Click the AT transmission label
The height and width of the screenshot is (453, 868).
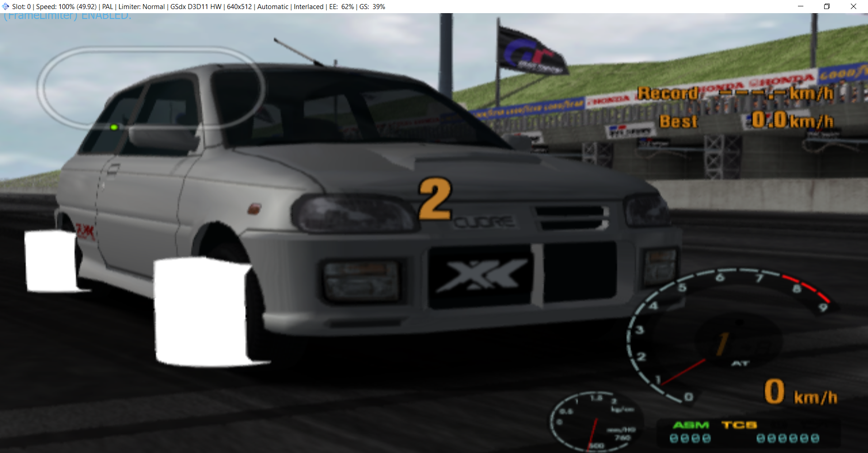click(740, 363)
